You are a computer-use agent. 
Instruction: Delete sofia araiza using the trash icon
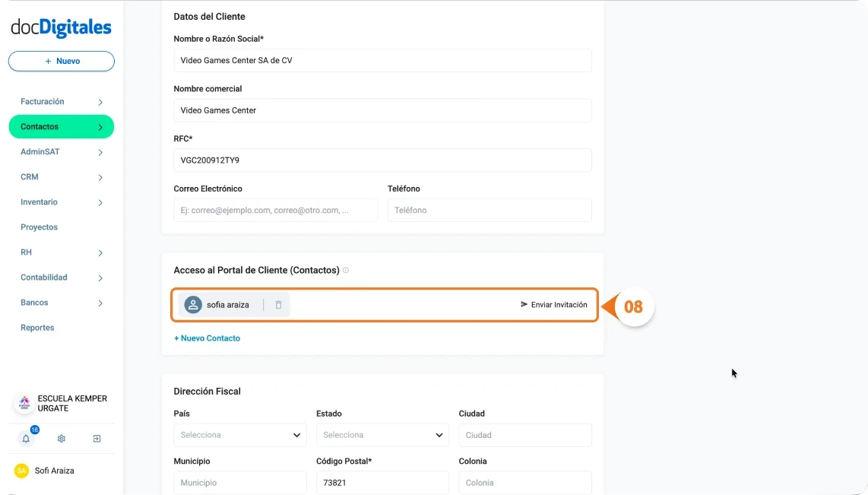277,304
